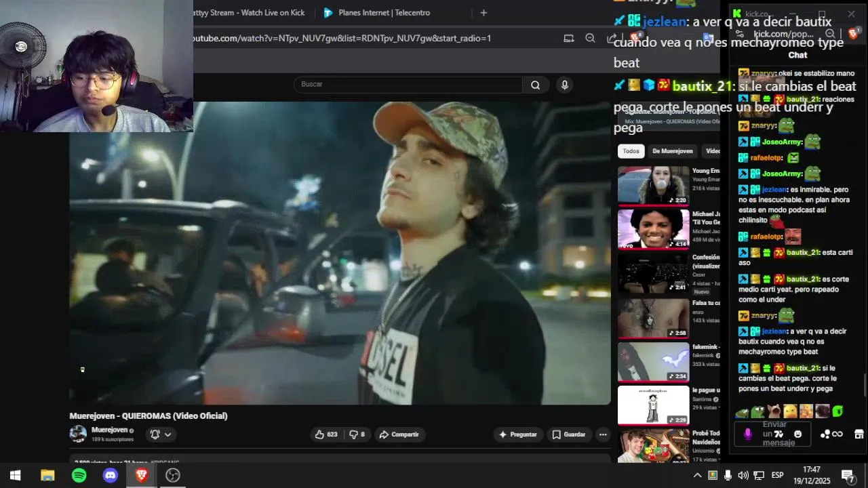Viewport: 868px width, 488px height.
Task: Open Brave Shields icon in Kick popout
Action: pyautogui.click(x=853, y=33)
